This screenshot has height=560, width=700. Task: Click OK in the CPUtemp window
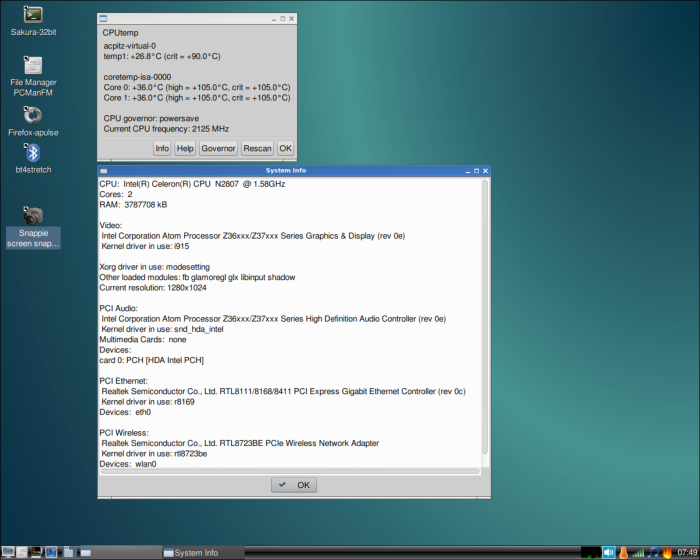(285, 148)
